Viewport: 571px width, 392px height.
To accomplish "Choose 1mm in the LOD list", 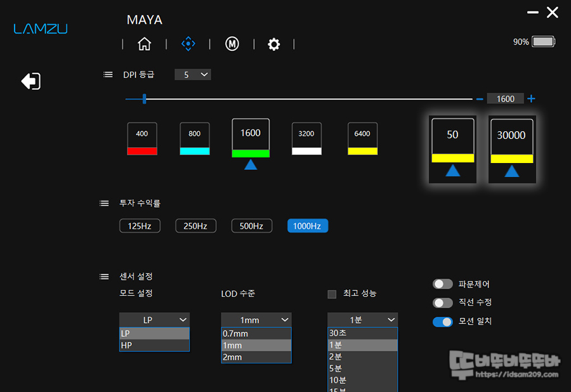I will point(256,345).
